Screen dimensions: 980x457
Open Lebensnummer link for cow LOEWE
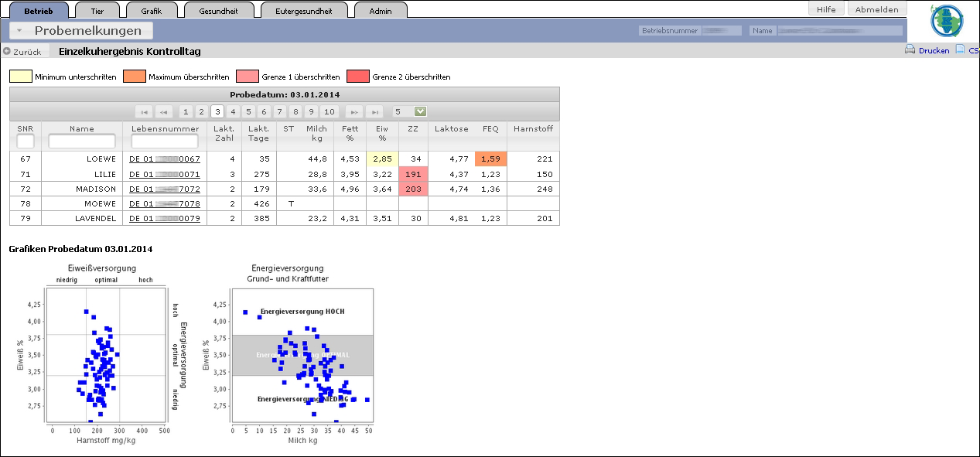point(165,159)
